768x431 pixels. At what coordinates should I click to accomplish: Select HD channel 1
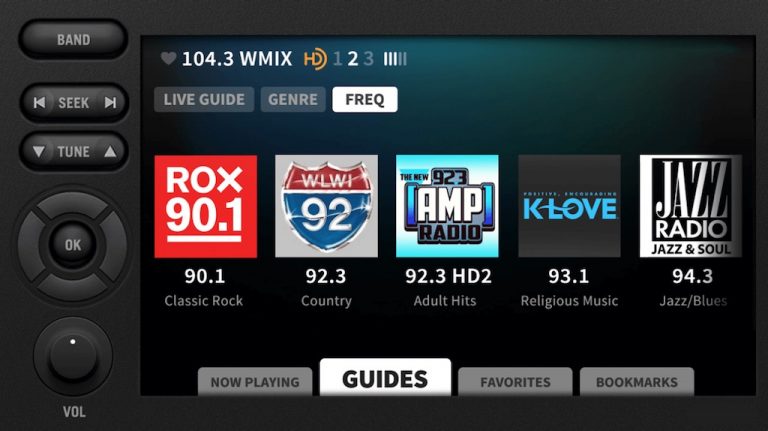click(337, 59)
